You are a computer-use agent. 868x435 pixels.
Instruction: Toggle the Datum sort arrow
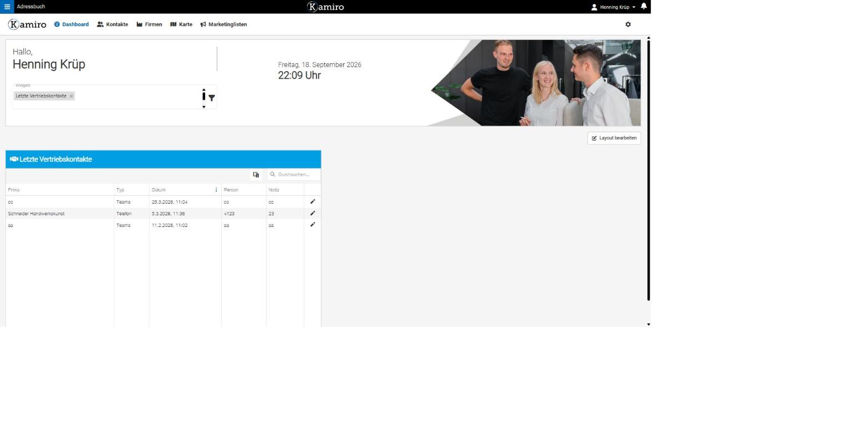pos(216,190)
